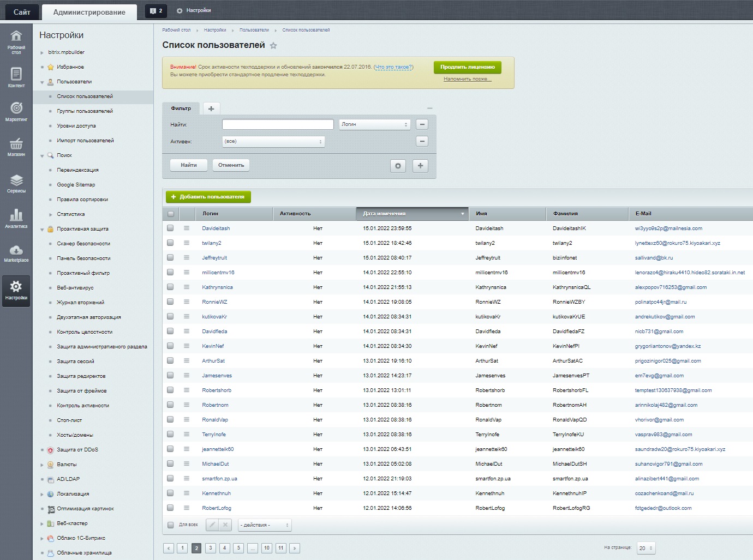The image size is (753, 560).
Task: Add a new filter tab with plus
Action: point(211,109)
